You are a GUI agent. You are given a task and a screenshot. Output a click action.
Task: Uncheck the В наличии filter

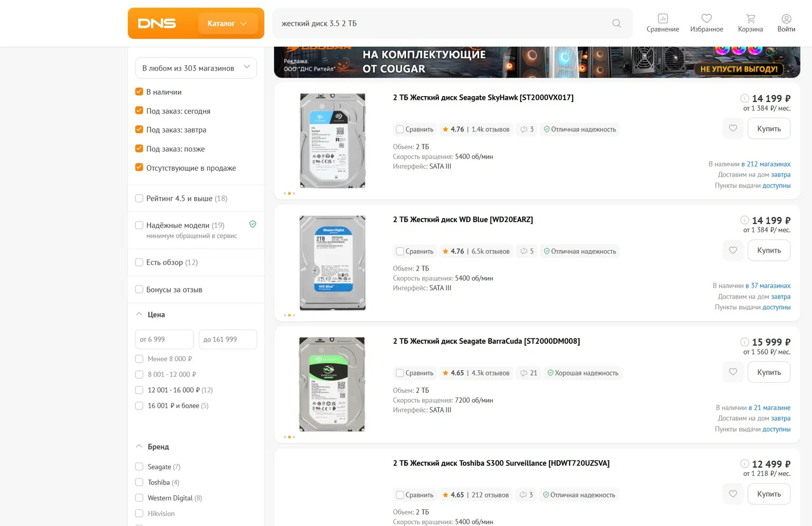pyautogui.click(x=139, y=92)
